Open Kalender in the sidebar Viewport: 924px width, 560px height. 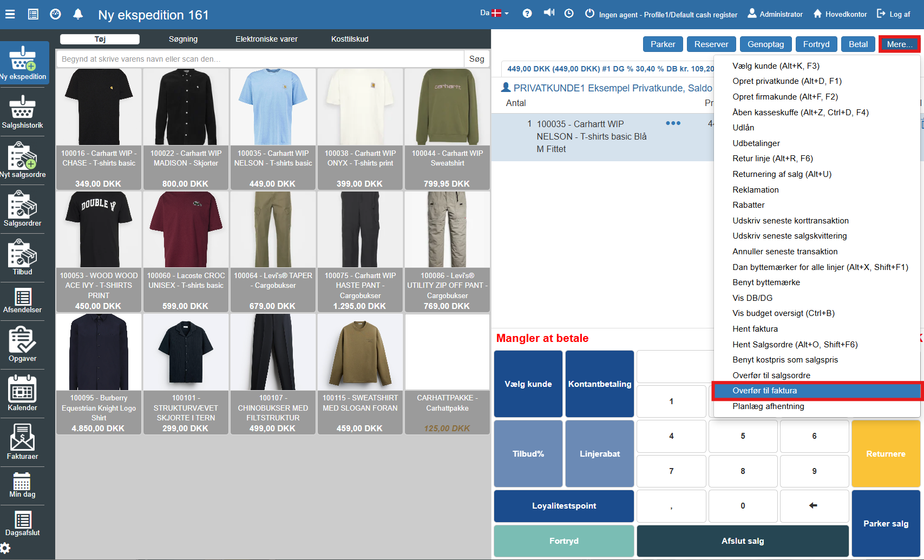point(22,393)
